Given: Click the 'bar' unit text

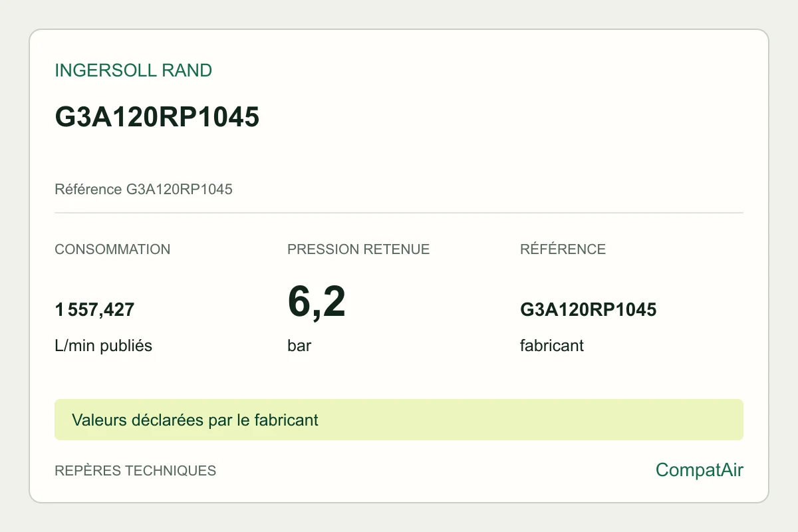Looking at the screenshot, I should pyautogui.click(x=299, y=346).
